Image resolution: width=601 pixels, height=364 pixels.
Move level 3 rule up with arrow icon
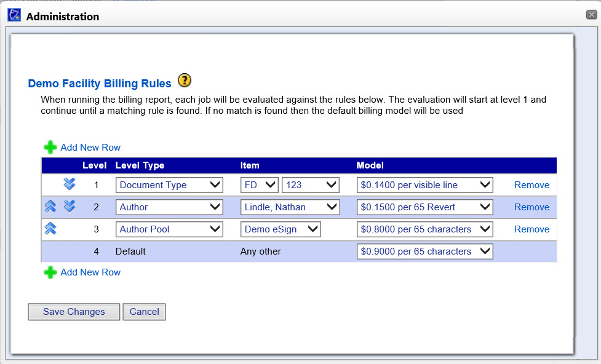50,229
